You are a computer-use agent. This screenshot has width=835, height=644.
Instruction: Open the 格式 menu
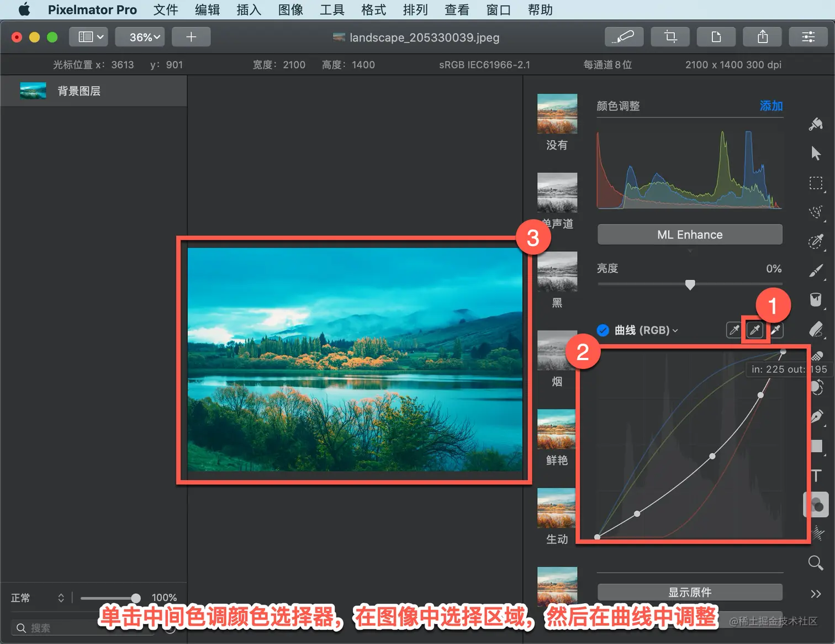click(374, 10)
